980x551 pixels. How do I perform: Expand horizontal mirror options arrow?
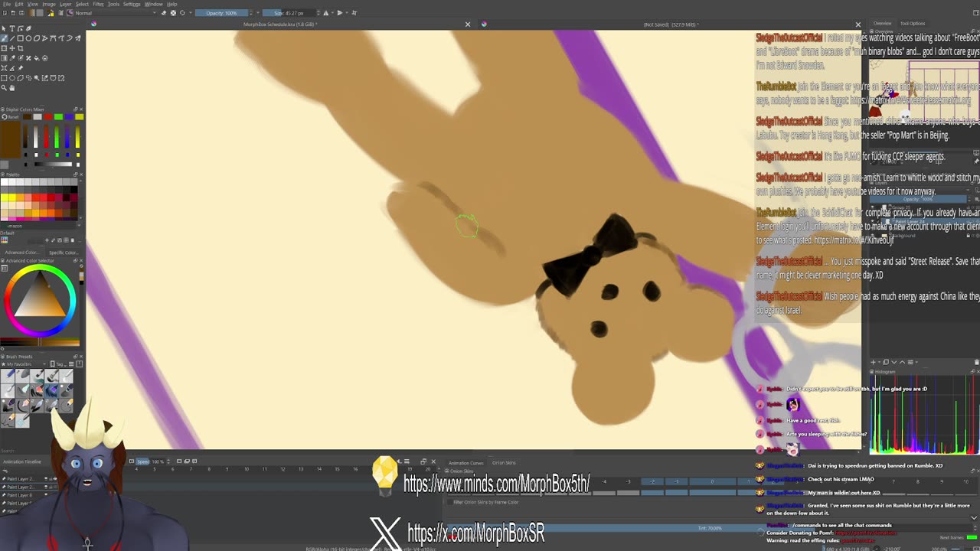click(332, 13)
